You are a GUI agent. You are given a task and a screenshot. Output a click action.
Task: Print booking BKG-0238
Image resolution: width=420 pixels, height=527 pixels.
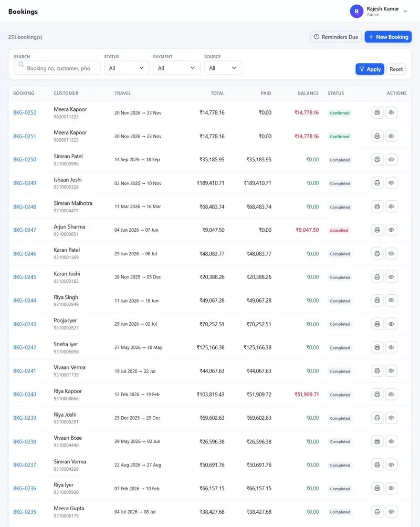[377, 441]
